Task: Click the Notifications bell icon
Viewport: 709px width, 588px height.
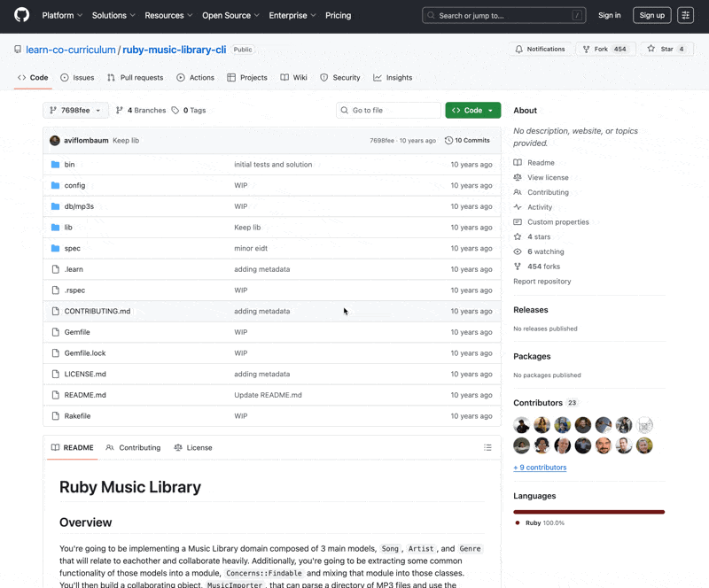Action: pos(518,49)
